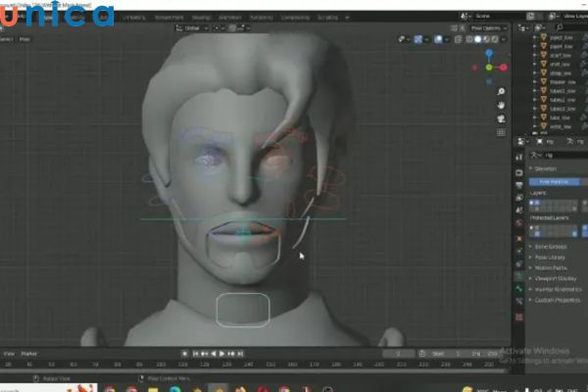The image size is (588, 392).
Task: Open the Marker menu in timeline
Action: pos(29,353)
